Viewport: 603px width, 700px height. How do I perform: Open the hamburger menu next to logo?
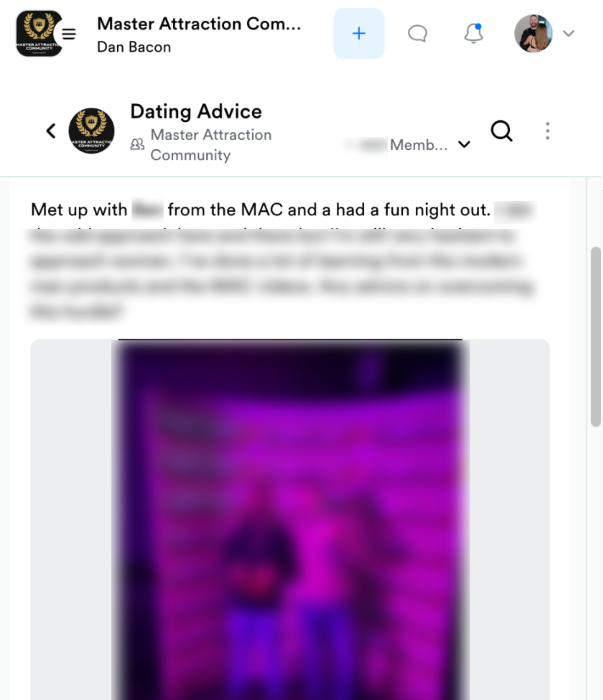pyautogui.click(x=69, y=34)
